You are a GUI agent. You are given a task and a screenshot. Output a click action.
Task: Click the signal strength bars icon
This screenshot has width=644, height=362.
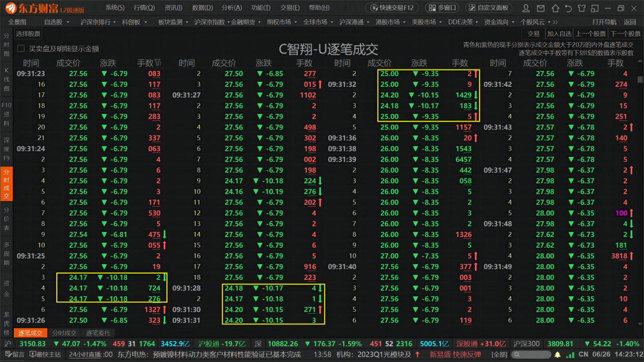570,354
